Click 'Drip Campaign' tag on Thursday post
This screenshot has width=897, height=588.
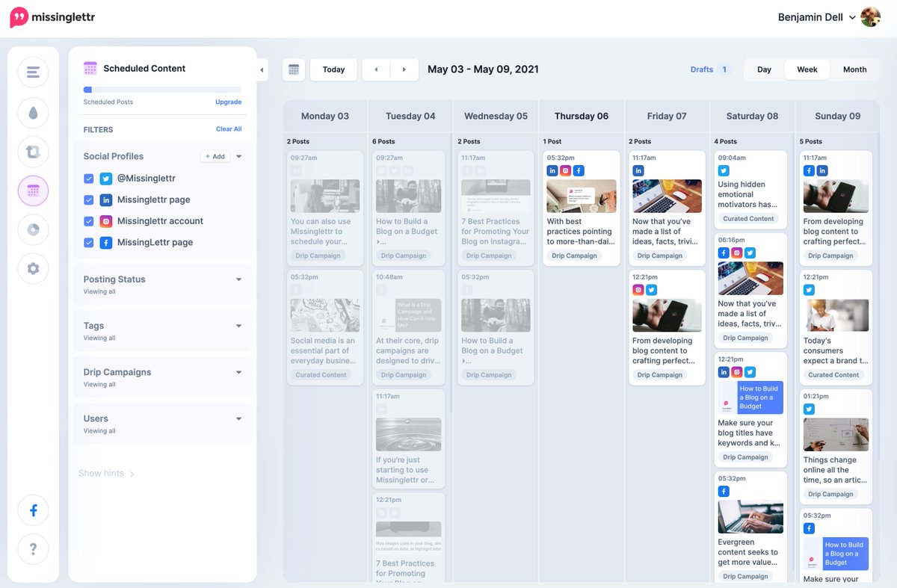tap(575, 256)
